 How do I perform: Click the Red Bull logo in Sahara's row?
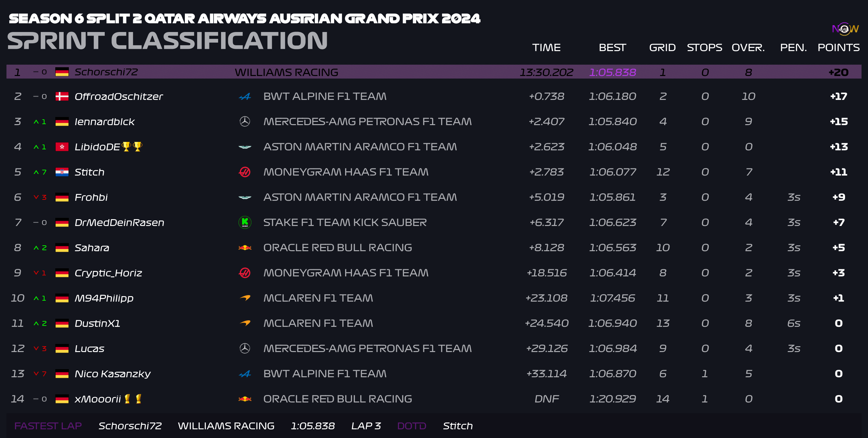point(245,248)
